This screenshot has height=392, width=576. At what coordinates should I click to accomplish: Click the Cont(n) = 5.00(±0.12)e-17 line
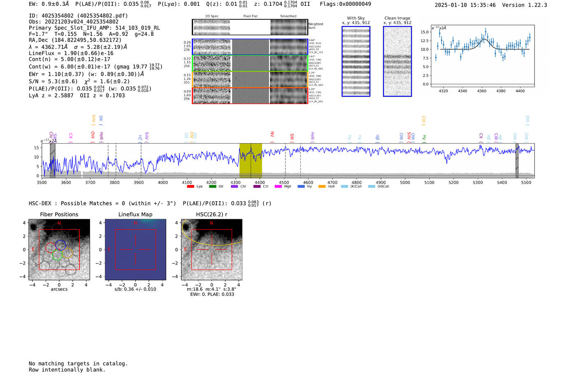pyautogui.click(x=70, y=59)
